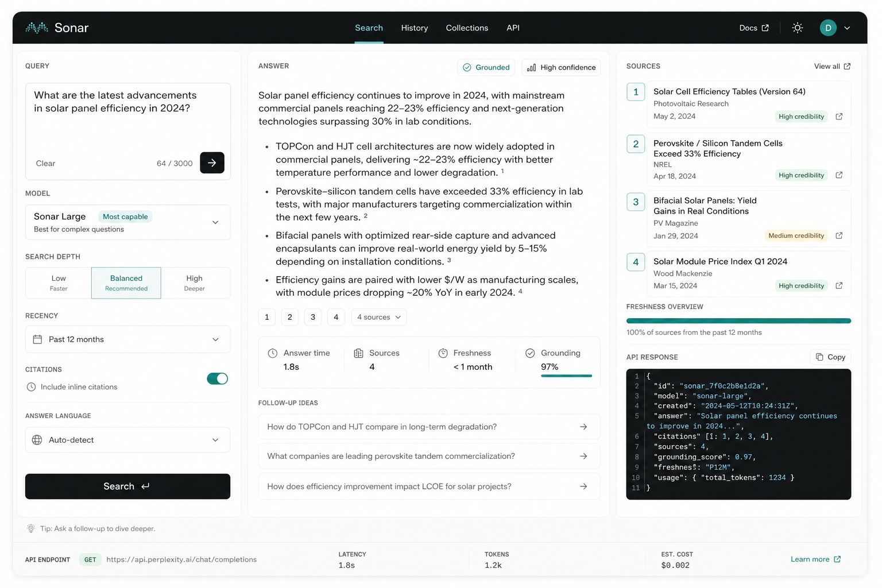Screen dimensions: 882x588
Task: Click source number 1 badge in Sources panel
Action: click(636, 92)
